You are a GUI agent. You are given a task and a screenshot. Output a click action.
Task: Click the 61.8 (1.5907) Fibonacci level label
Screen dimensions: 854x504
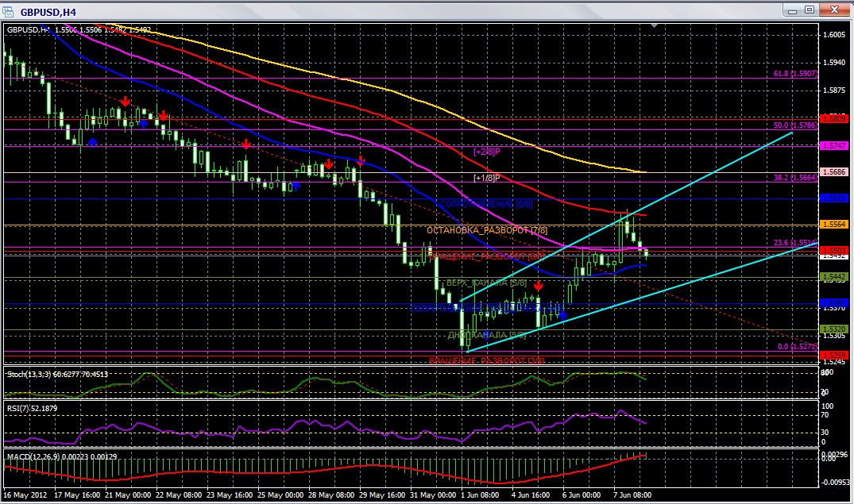pyautogui.click(x=795, y=74)
